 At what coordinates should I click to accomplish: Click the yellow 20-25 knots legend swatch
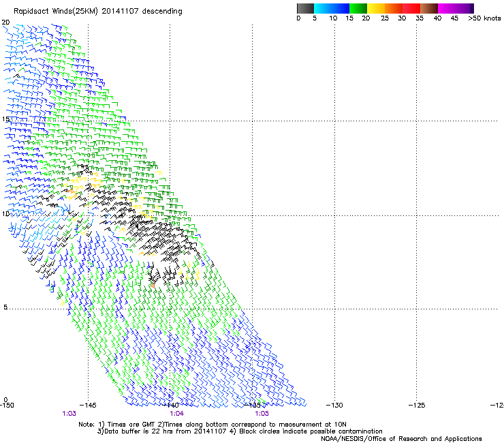pos(376,8)
